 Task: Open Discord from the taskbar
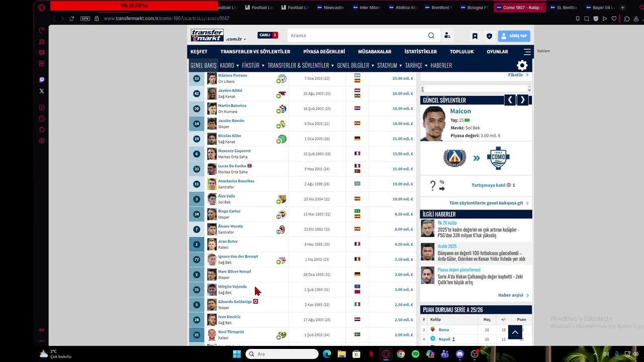[459, 354]
